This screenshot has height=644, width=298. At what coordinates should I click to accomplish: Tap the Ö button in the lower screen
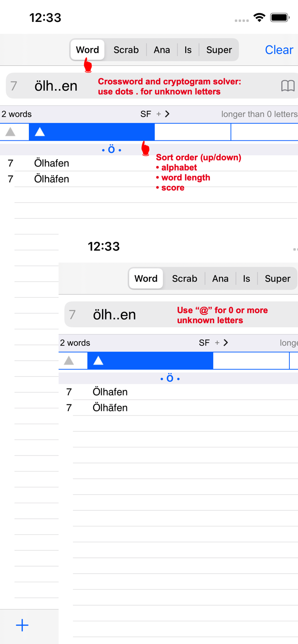click(169, 378)
